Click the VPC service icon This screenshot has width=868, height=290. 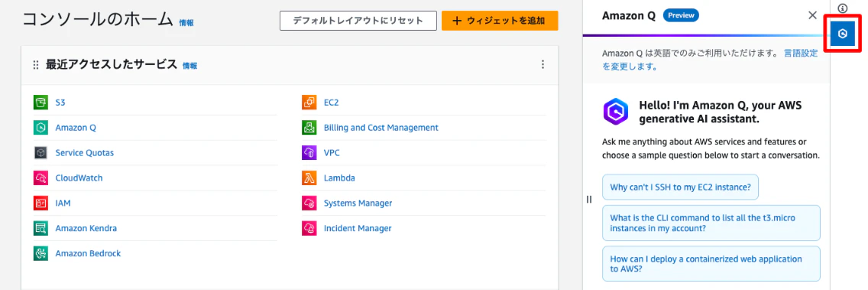(309, 153)
